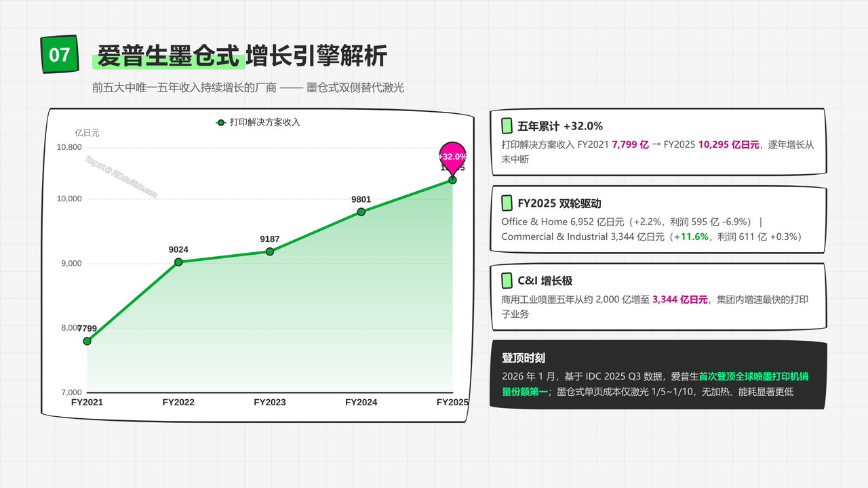Image resolution: width=868 pixels, height=488 pixels.
Task: Click the 10,000 y-axis tick label
Action: coord(68,199)
